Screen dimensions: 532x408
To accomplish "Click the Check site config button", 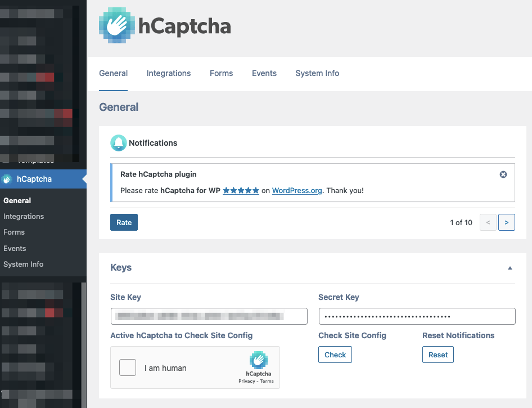I will click(x=335, y=355).
